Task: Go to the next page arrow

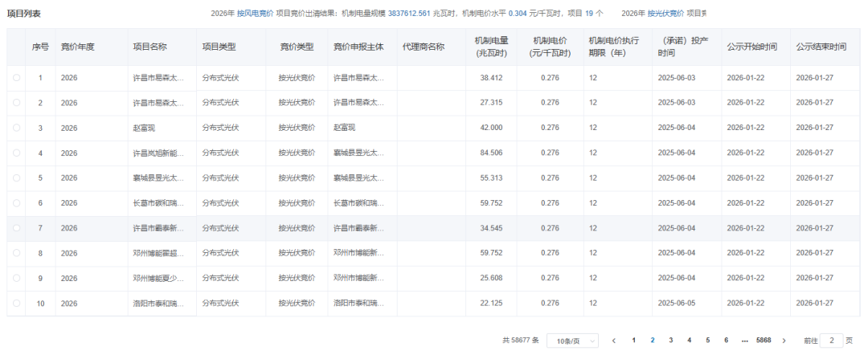Action: coord(784,341)
